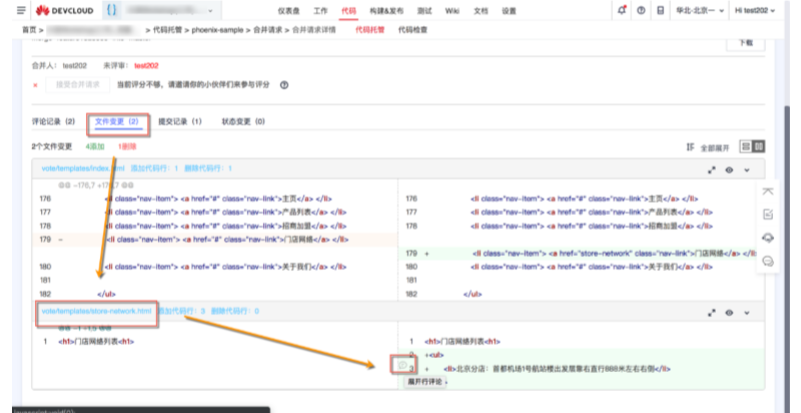Select the 代码 top menu item
The height and width of the screenshot is (413, 801).
[x=348, y=11]
